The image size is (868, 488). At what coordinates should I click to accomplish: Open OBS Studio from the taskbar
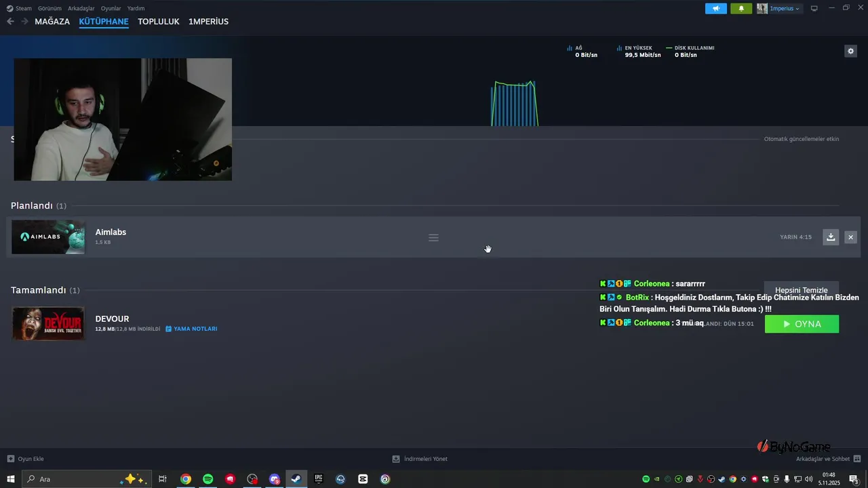pyautogui.click(x=252, y=479)
